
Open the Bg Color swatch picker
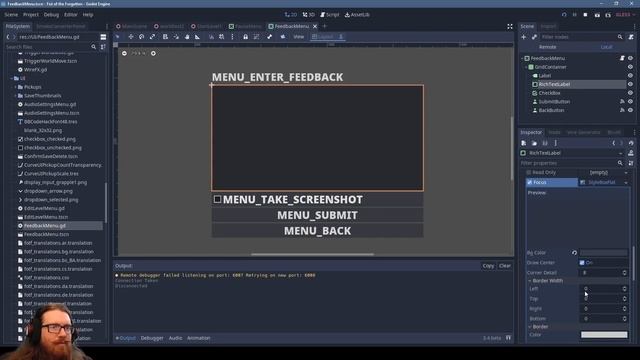click(604, 253)
